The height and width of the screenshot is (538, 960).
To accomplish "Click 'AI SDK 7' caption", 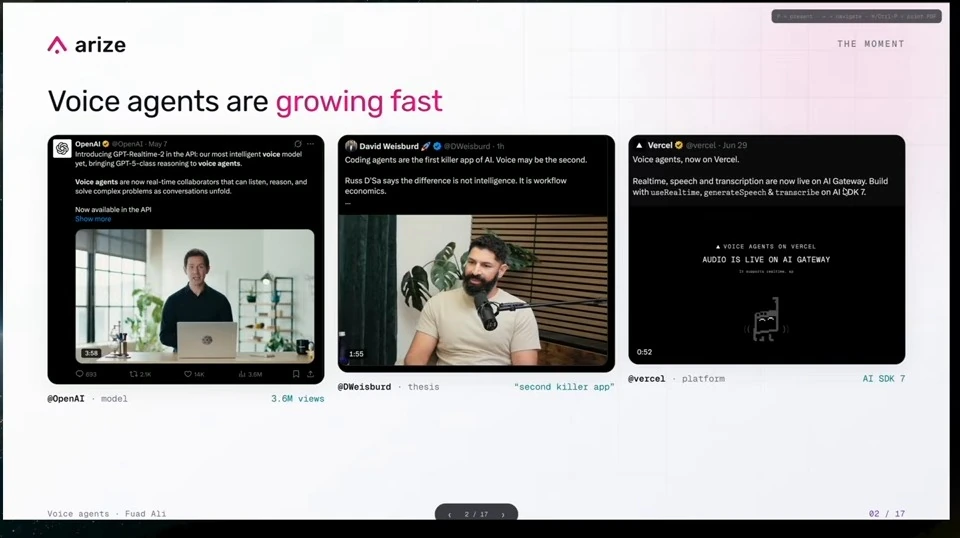I will pos(883,379).
